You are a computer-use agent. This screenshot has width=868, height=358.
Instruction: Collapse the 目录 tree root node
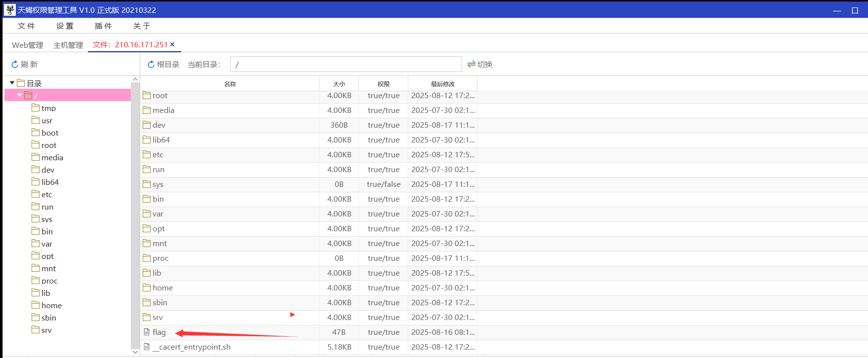(x=12, y=83)
